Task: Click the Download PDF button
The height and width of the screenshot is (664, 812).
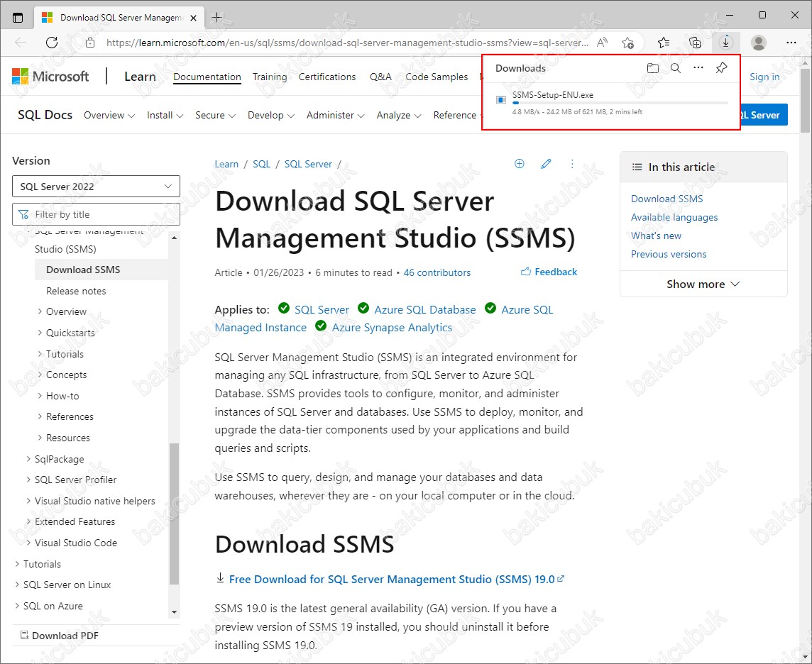Action: (59, 636)
